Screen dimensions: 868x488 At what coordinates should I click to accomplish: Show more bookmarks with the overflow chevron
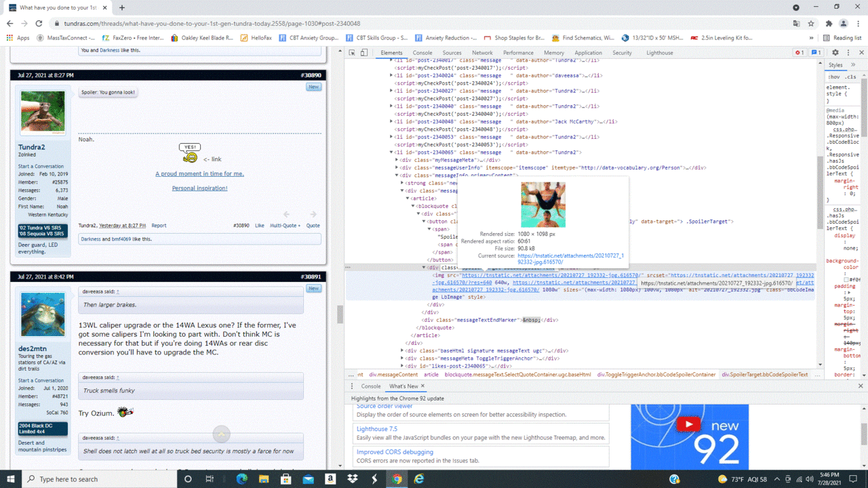[812, 38]
